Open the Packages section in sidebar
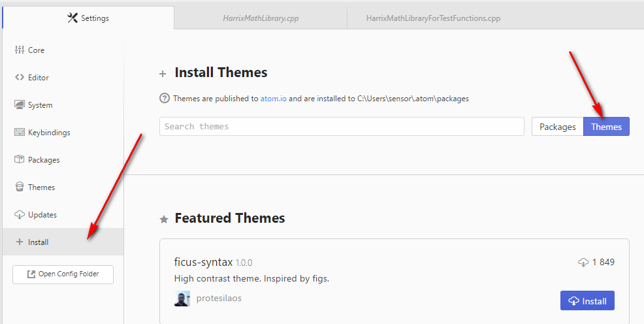Viewport: 644px width, 324px height. click(x=63, y=160)
